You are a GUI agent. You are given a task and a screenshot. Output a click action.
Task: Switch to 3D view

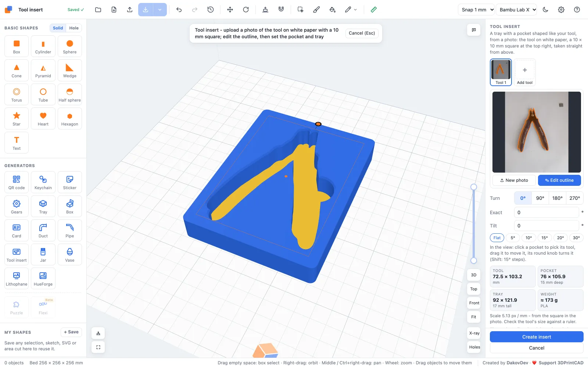(x=474, y=275)
